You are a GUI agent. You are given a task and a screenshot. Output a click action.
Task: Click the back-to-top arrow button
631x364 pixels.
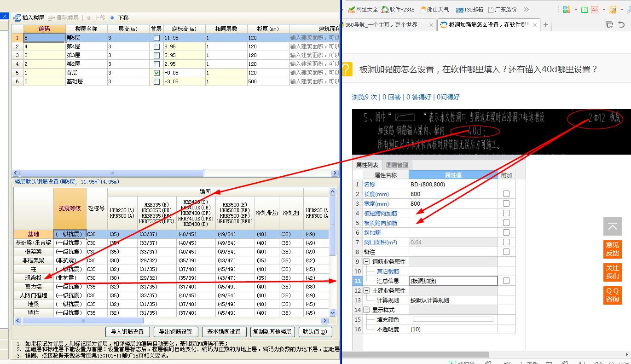[x=612, y=226]
